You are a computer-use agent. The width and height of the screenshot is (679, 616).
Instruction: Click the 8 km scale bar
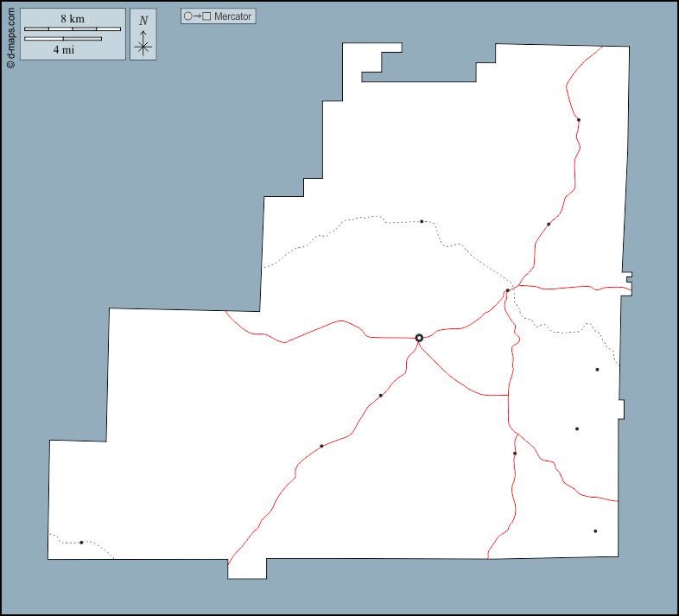73,29
